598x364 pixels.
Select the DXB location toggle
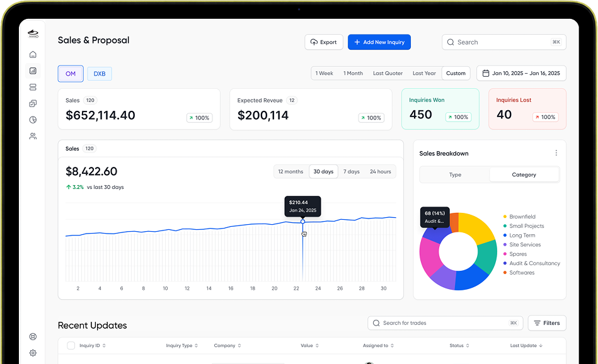[100, 74]
